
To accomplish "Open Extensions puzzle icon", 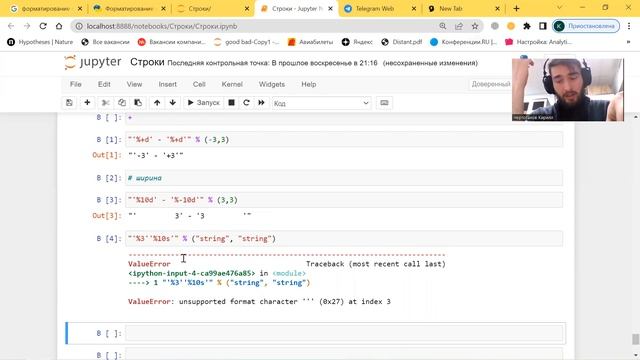I will [x=527, y=26].
